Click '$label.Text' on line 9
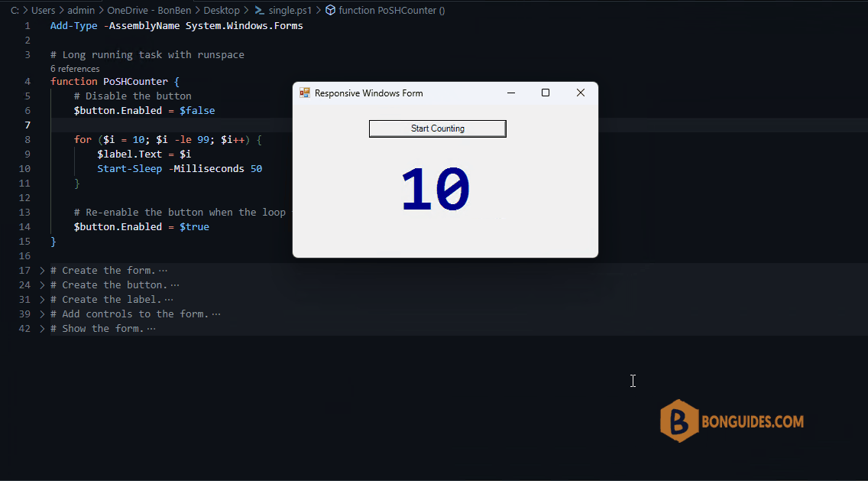 130,154
